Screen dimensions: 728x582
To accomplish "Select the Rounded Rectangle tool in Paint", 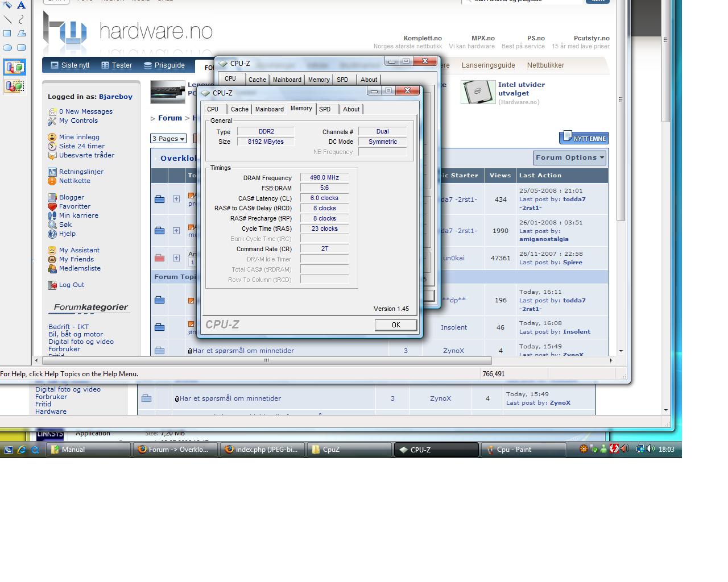I will (x=21, y=48).
